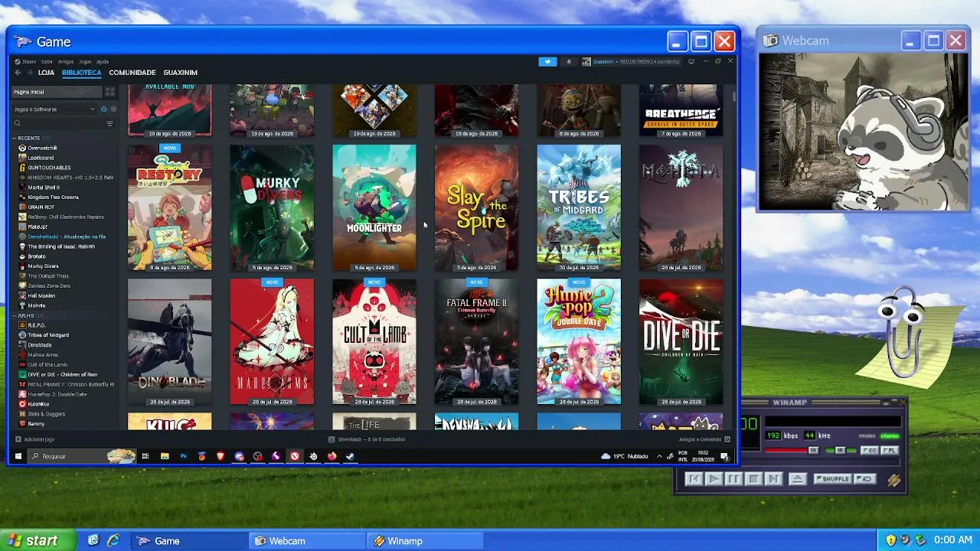Select Hell Maiden in the library list
The image size is (980, 551).
coord(41,295)
